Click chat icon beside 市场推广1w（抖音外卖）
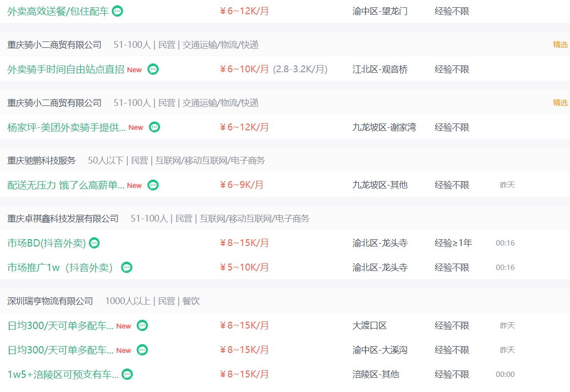This screenshot has height=392, width=570. point(126,268)
